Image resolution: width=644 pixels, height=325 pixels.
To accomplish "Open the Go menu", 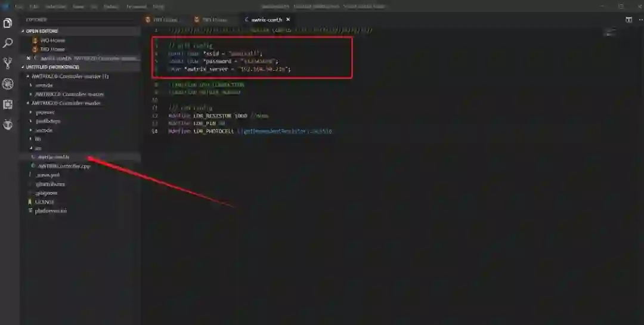I will coord(94,7).
